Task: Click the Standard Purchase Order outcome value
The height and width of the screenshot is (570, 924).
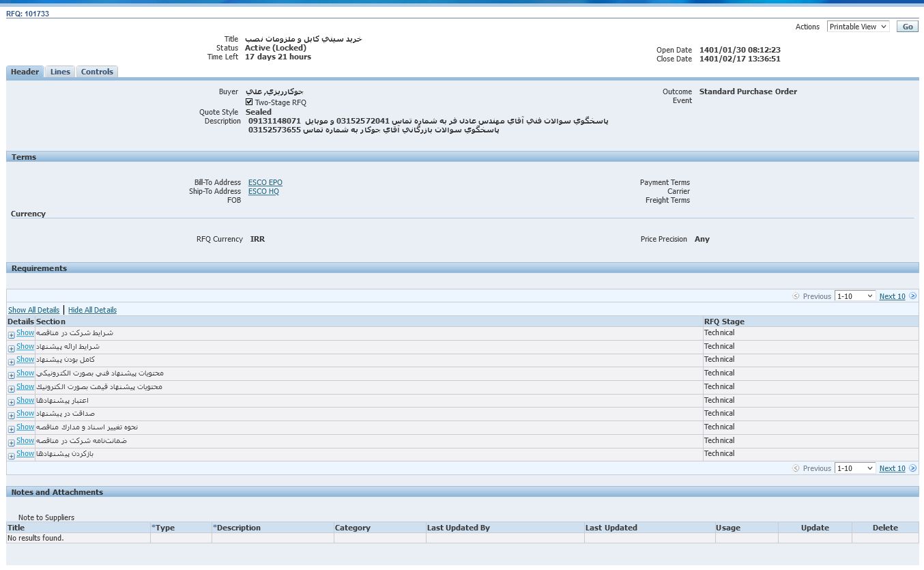Action: pos(748,91)
